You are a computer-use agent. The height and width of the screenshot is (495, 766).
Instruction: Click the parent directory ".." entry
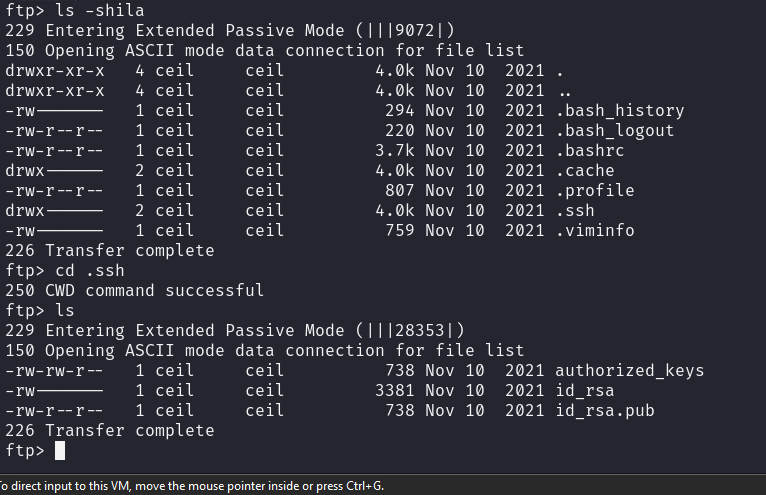(x=564, y=91)
